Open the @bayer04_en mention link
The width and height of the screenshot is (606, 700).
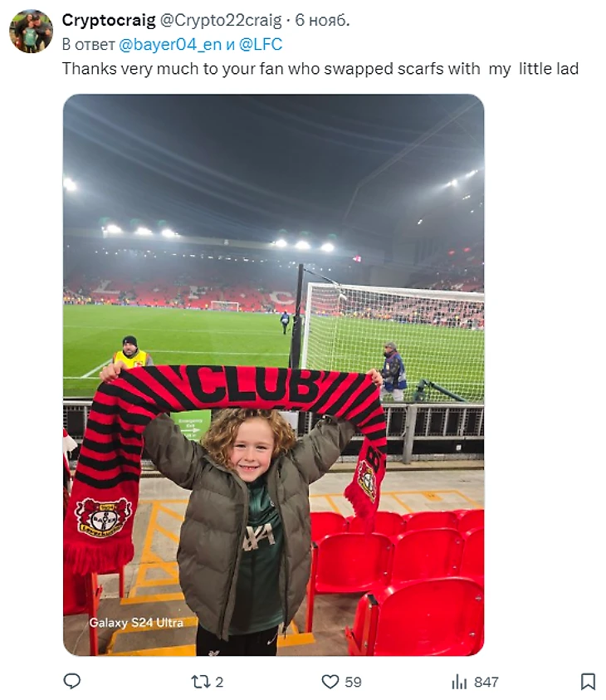click(x=170, y=44)
